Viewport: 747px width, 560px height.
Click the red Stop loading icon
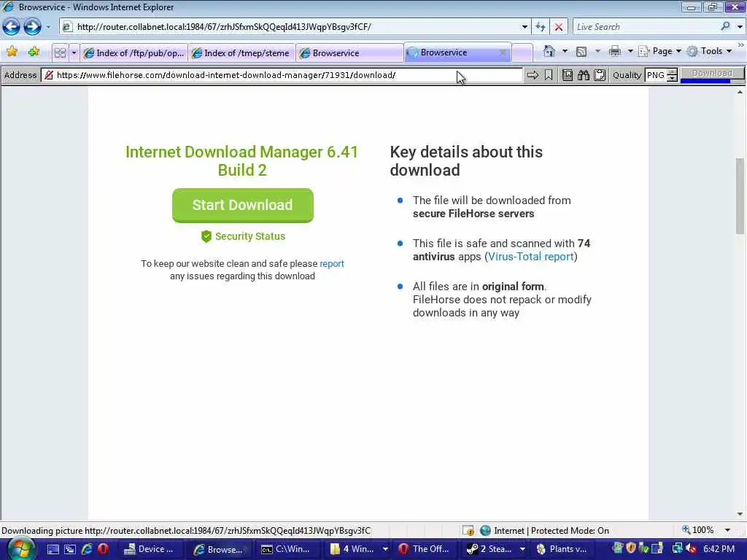(559, 27)
